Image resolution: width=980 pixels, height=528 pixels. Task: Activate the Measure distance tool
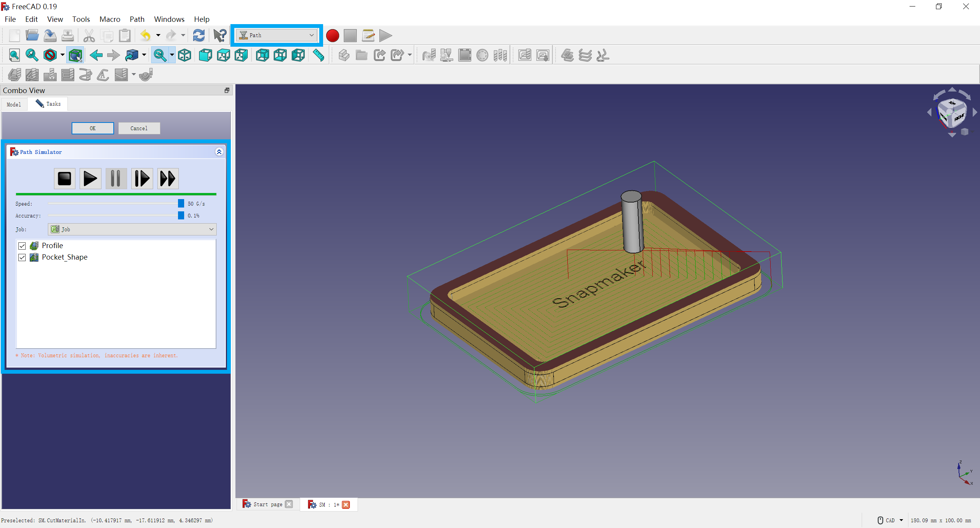coord(318,55)
